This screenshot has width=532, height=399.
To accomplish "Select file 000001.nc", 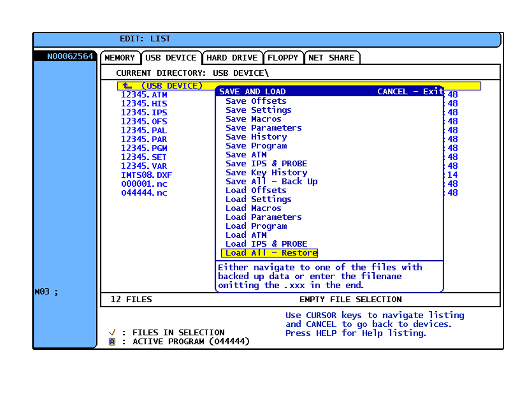I will click(x=144, y=184).
